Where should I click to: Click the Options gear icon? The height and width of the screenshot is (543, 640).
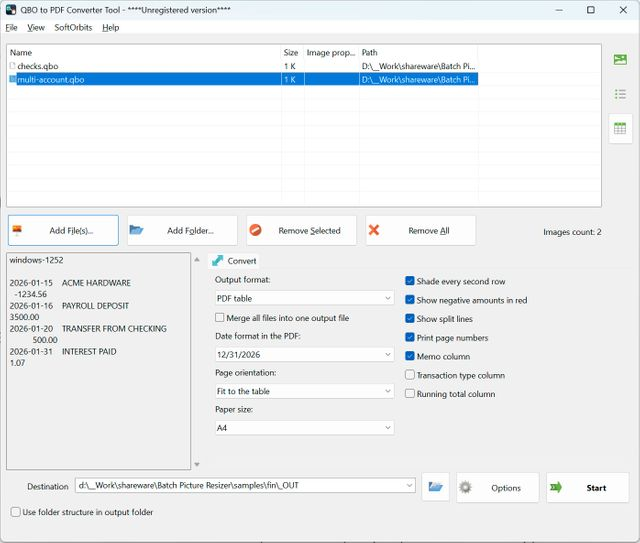465,487
